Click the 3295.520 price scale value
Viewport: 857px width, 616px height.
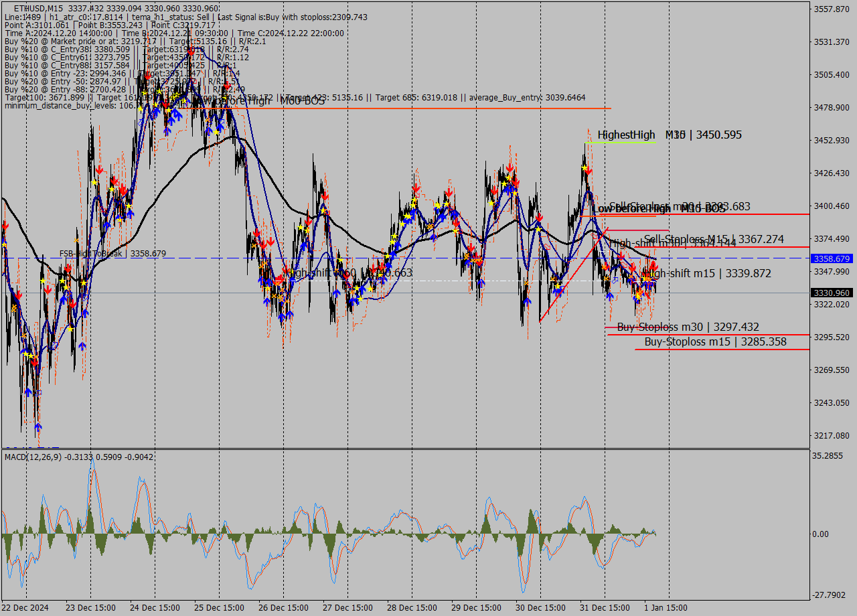coord(831,337)
